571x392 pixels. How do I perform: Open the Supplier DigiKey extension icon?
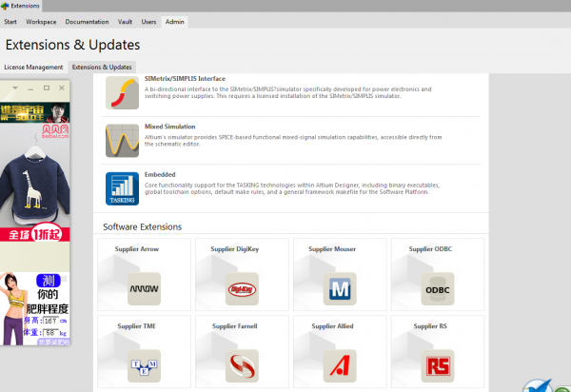pos(242,289)
